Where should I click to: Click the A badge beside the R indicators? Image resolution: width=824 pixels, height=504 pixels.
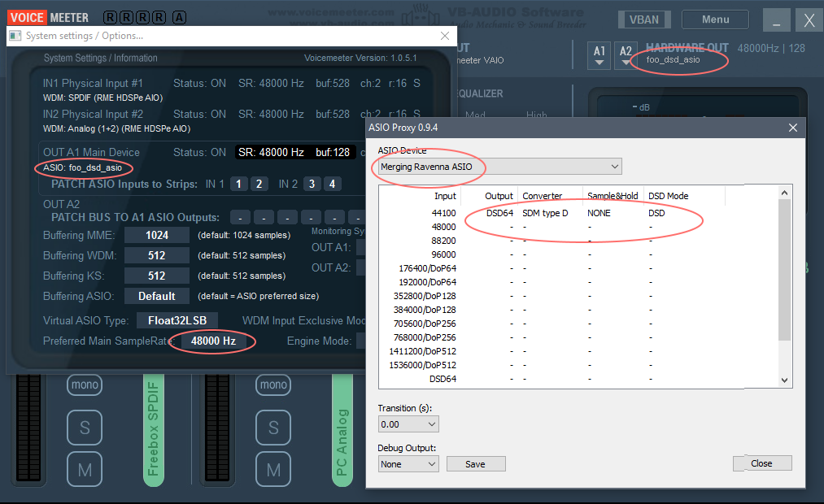point(179,18)
